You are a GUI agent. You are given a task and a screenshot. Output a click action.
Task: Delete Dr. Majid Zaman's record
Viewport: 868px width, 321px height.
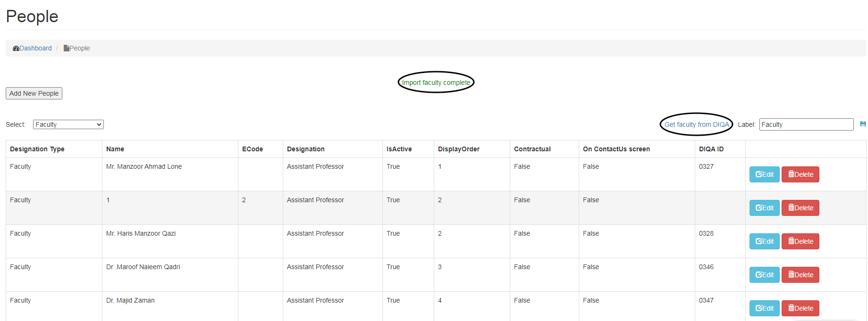pyautogui.click(x=800, y=308)
